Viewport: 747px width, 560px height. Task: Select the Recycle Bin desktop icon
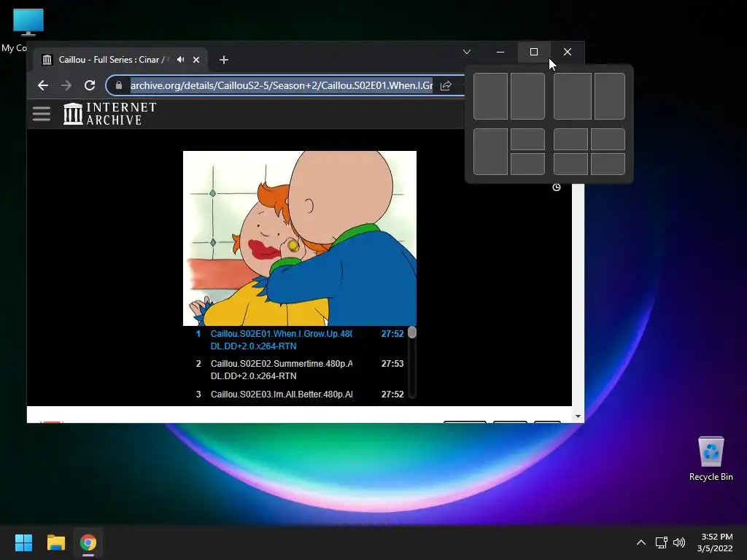click(x=711, y=459)
